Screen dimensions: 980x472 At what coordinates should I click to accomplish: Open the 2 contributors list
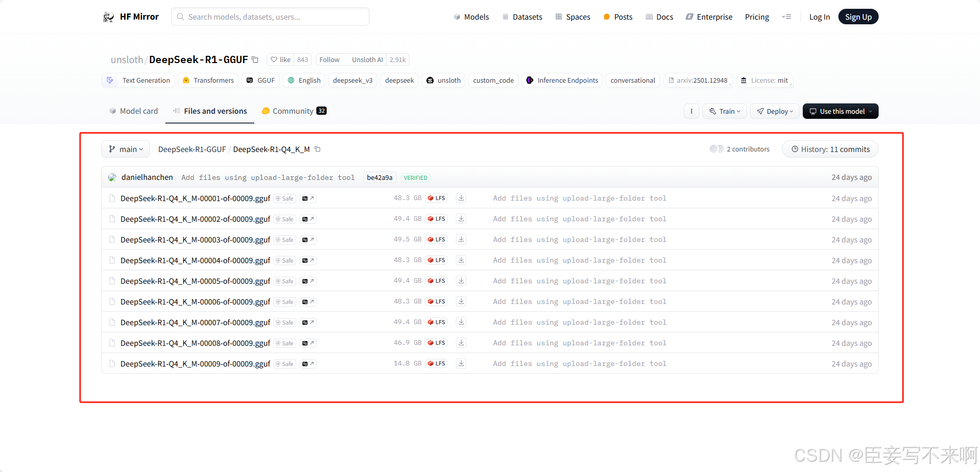point(740,149)
